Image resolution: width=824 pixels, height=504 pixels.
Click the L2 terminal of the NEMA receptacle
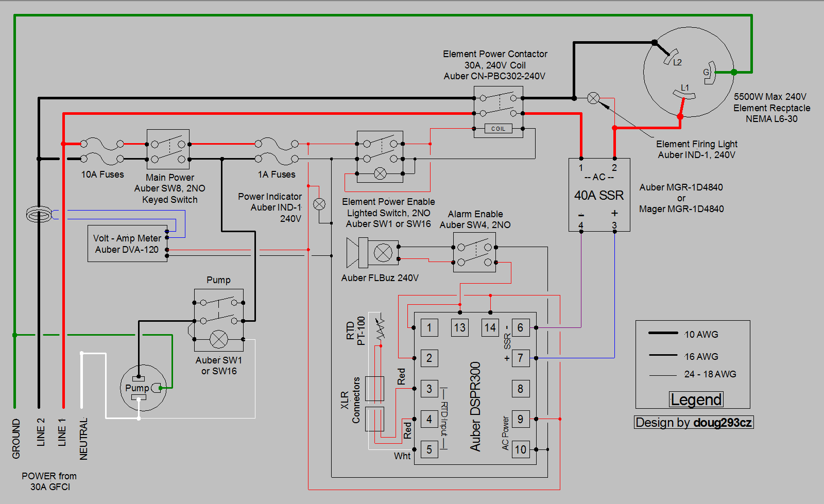point(672,57)
